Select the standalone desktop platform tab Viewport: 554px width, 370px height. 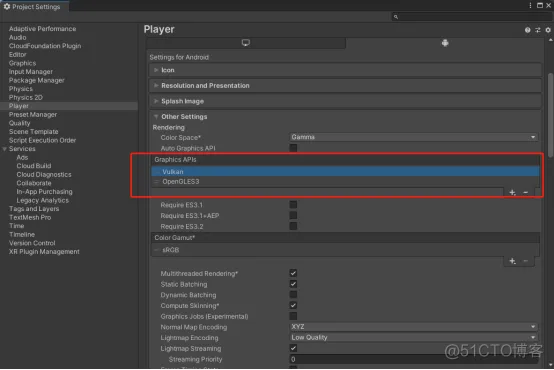click(246, 43)
